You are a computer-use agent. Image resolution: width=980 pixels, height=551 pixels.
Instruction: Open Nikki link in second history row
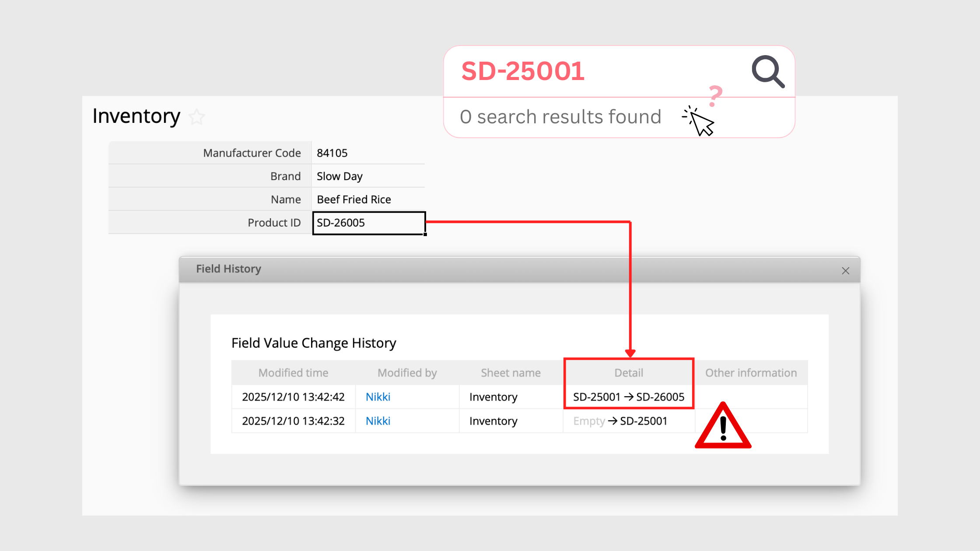(x=378, y=421)
